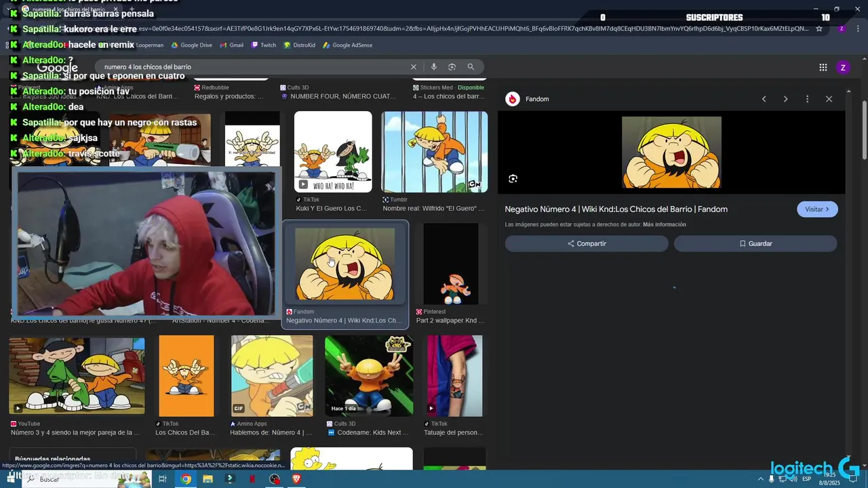
Task: Open the YouTube Número 3 y 4 video thumbnail
Action: coord(77,375)
